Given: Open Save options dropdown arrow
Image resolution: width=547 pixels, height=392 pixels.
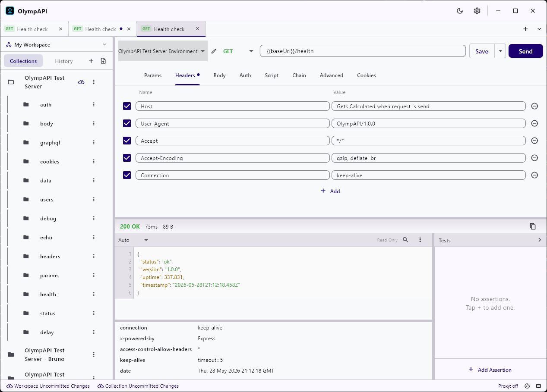Looking at the screenshot, I should click(500, 51).
